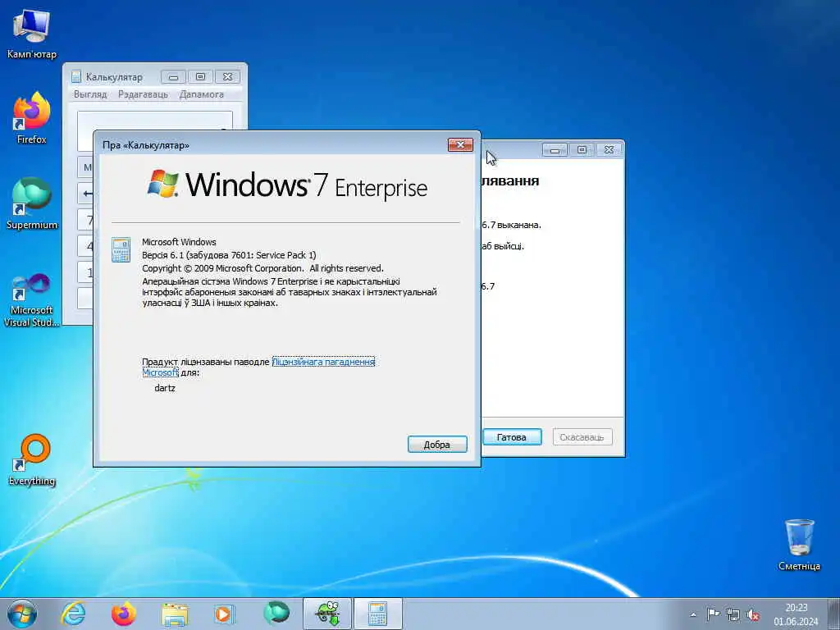Click the calculator icon in About dialog
Viewport: 840px width, 630px height.
(x=121, y=249)
